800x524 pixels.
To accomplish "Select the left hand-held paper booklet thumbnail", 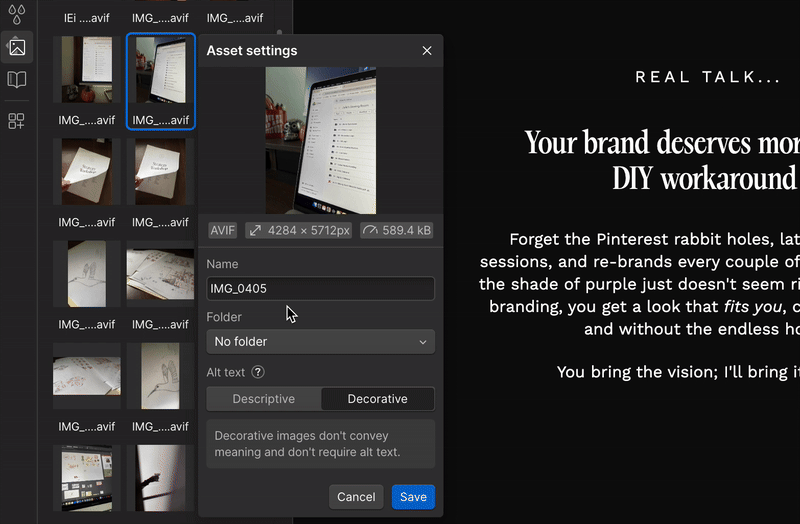I will click(87, 172).
